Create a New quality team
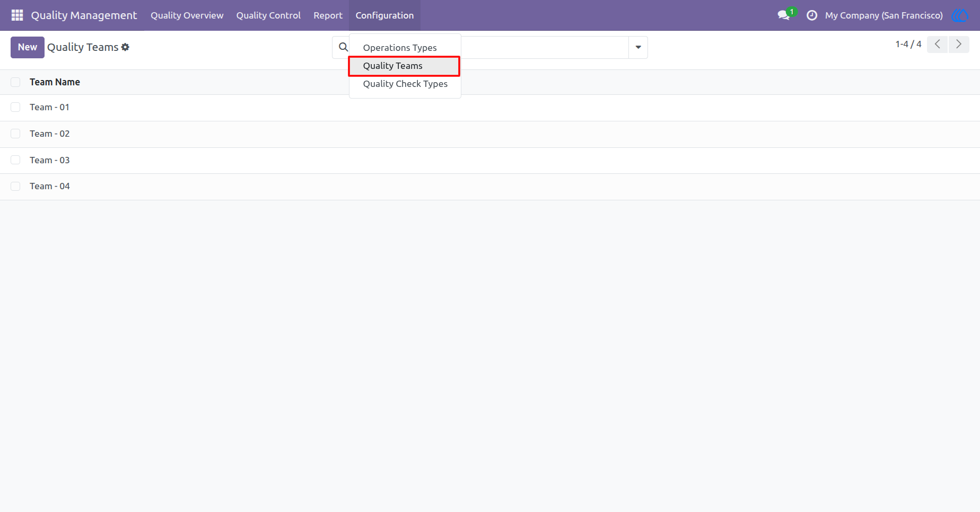980x512 pixels. coord(28,47)
